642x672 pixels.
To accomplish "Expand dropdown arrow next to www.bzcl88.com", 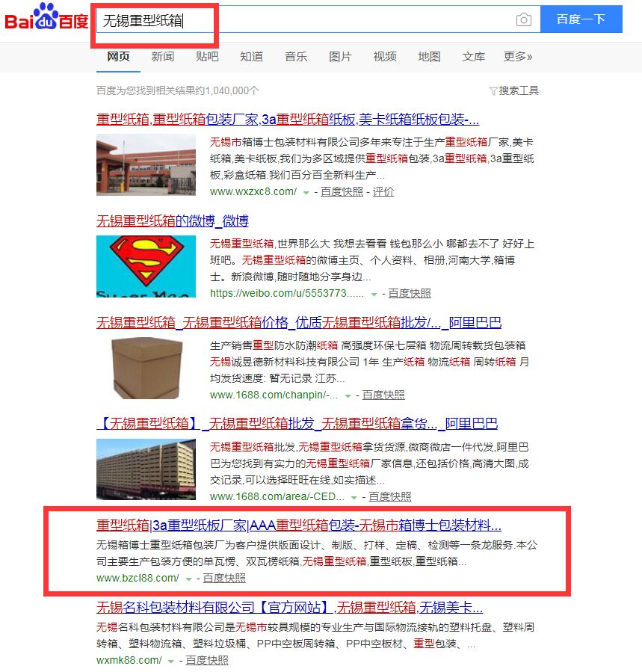I will tap(188, 579).
